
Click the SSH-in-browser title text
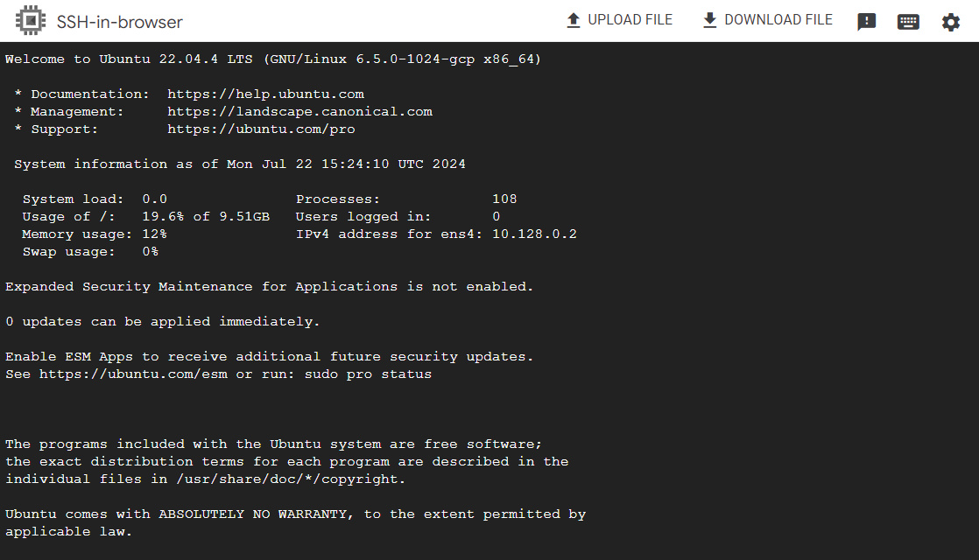pyautogui.click(x=121, y=20)
